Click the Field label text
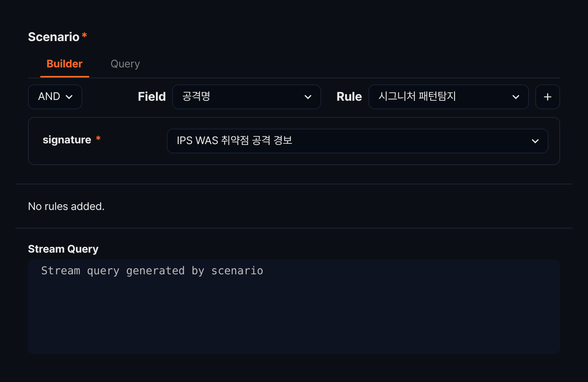Image resolution: width=588 pixels, height=382 pixels. point(152,97)
